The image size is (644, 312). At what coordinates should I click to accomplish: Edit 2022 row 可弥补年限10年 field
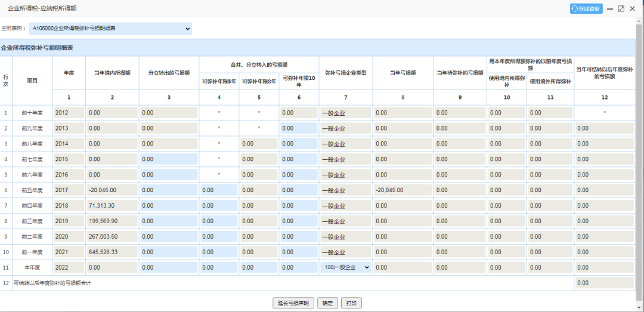pyautogui.click(x=299, y=268)
